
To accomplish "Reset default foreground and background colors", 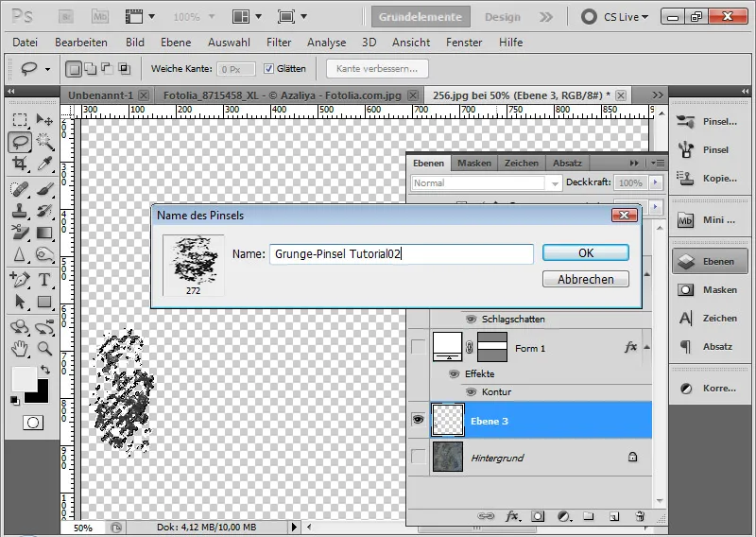I will click(x=15, y=400).
